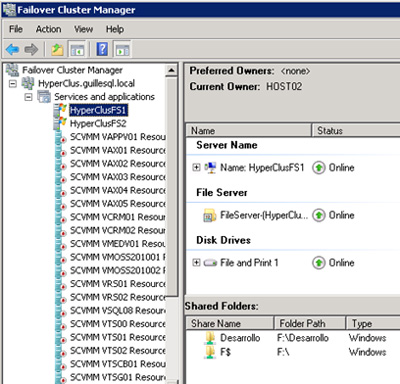The width and height of the screenshot is (400, 384).
Task: Click the HyperClusFS2 file server tree icon
Action: pyautogui.click(x=60, y=123)
